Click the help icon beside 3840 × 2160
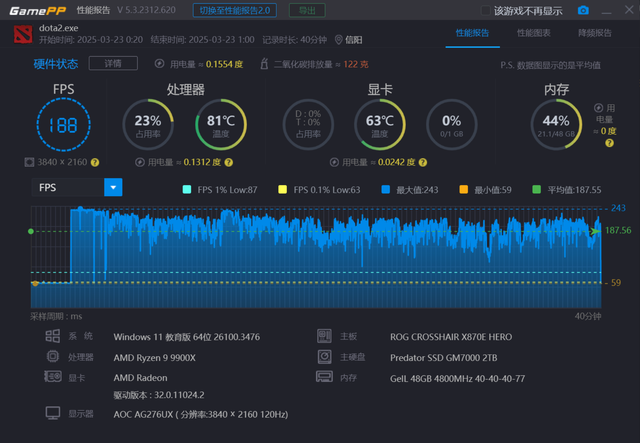640x443 pixels. (95, 163)
